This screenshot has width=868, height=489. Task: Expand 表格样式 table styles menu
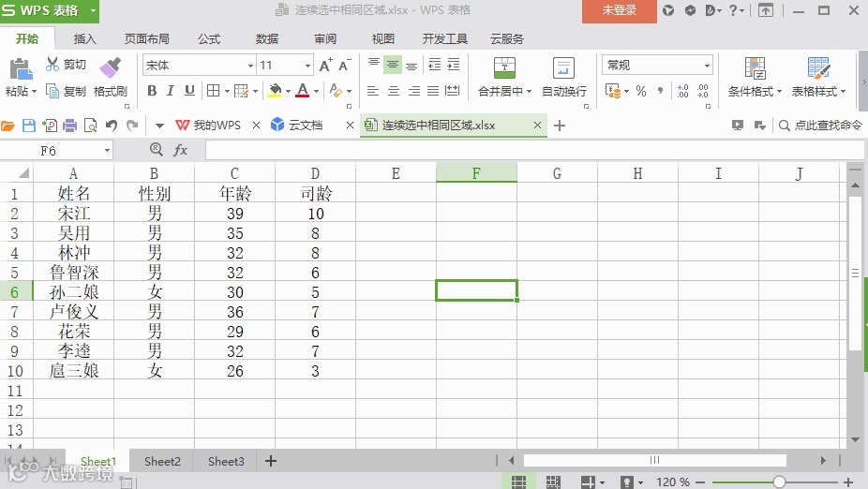843,91
